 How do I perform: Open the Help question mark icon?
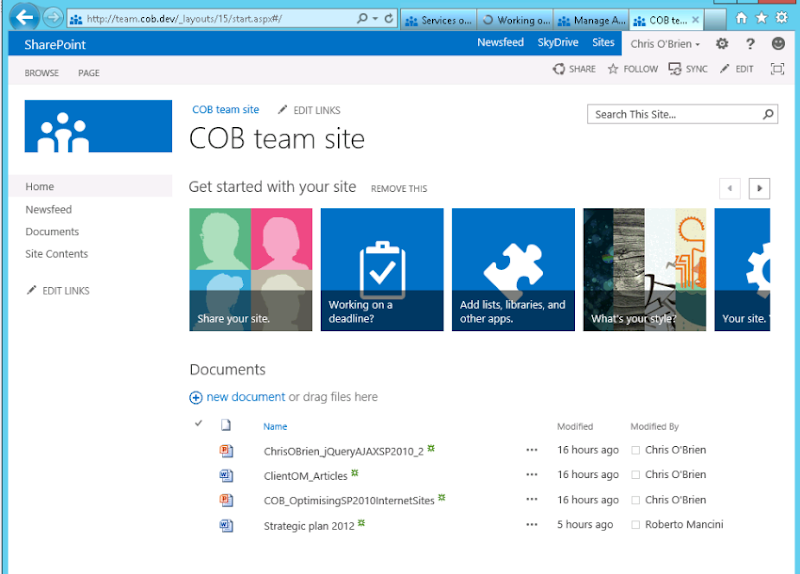tap(750, 44)
